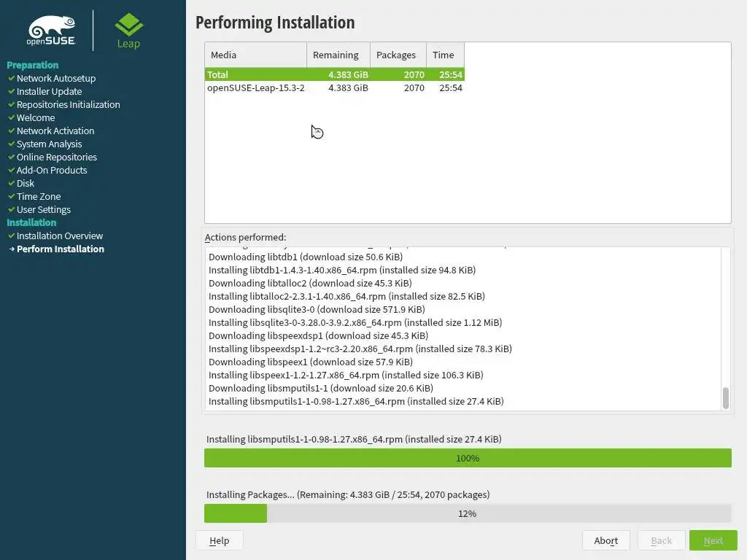Click the scrollbar handle of the actions log
This screenshot has width=747, height=560.
726,398
